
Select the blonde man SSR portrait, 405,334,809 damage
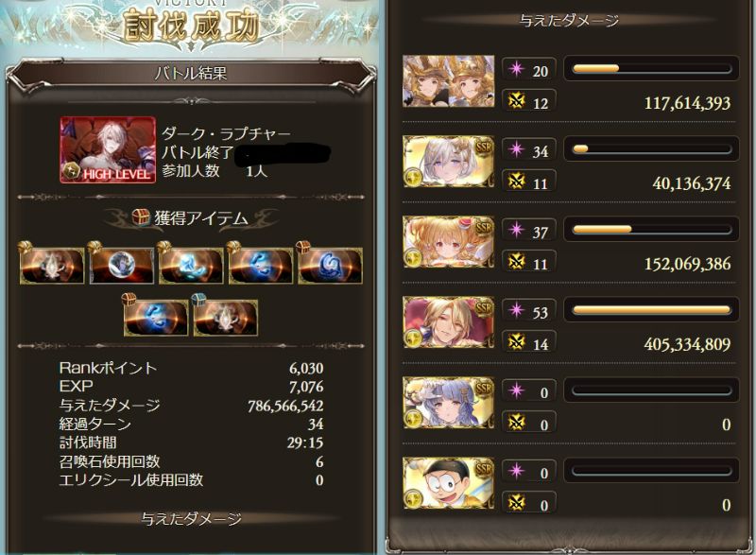click(x=448, y=322)
